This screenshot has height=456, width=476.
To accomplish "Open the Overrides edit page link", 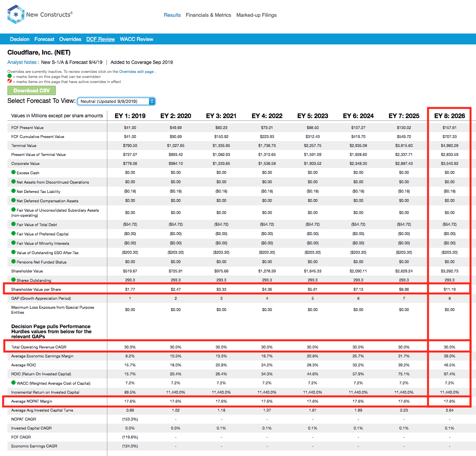I will [136, 72].
